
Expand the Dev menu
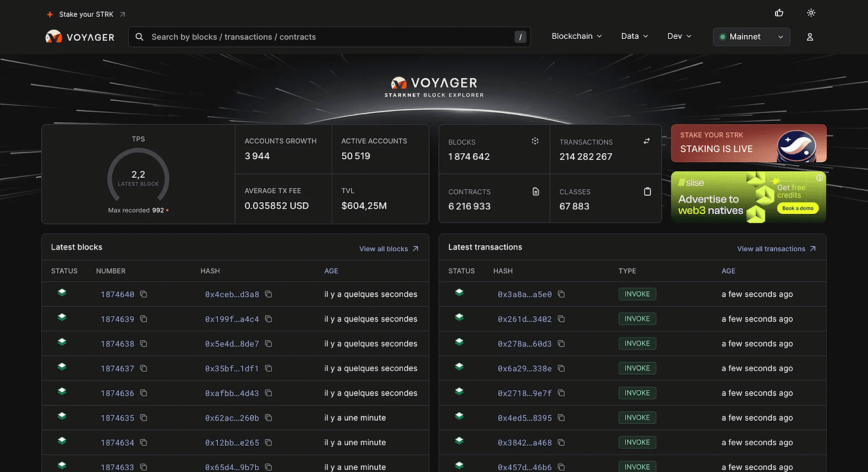[680, 36]
